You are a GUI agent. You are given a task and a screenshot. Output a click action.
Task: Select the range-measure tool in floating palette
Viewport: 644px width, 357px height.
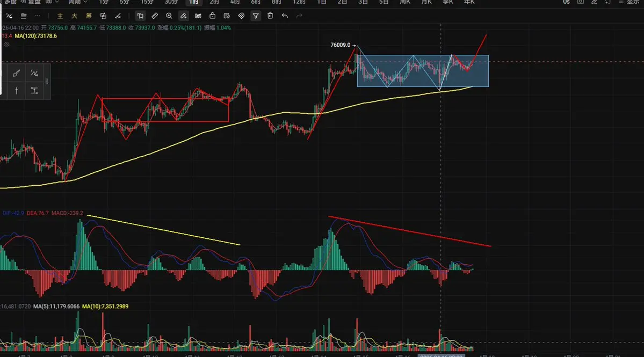click(34, 91)
